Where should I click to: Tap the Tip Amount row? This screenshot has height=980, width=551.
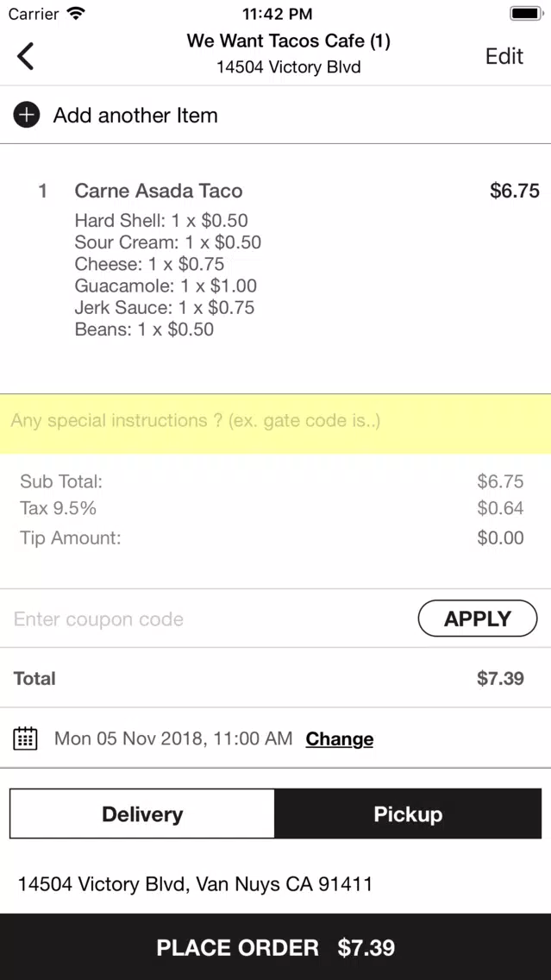pyautogui.click(x=272, y=537)
